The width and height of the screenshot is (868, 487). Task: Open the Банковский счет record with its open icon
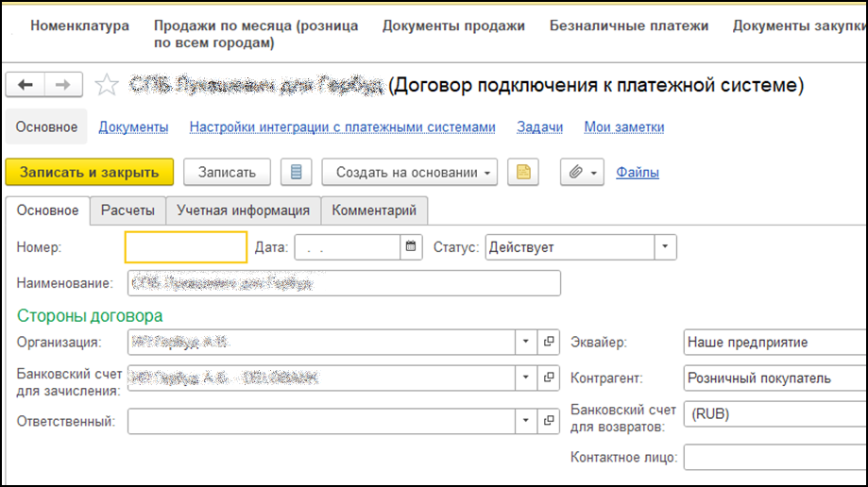point(549,378)
